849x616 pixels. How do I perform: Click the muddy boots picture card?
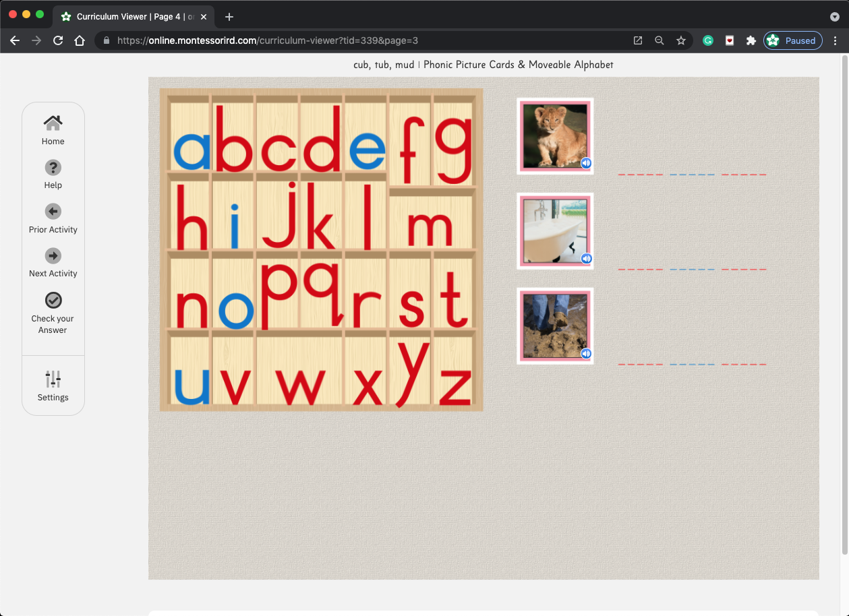pyautogui.click(x=555, y=326)
